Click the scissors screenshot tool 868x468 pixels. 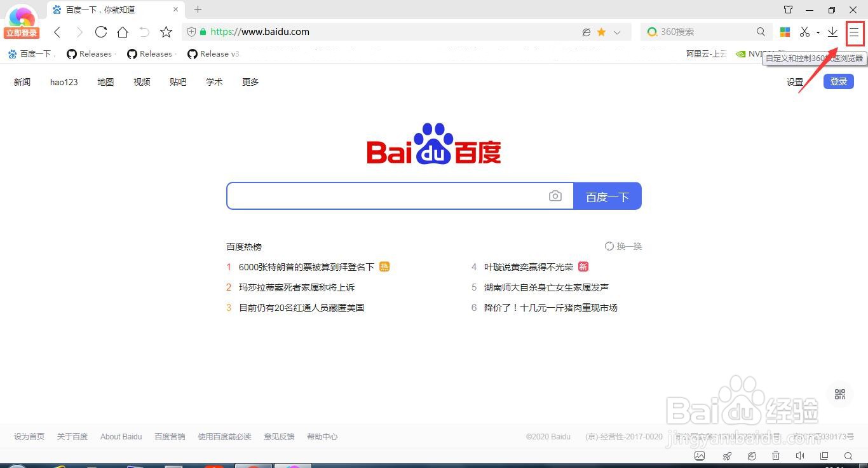(805, 32)
